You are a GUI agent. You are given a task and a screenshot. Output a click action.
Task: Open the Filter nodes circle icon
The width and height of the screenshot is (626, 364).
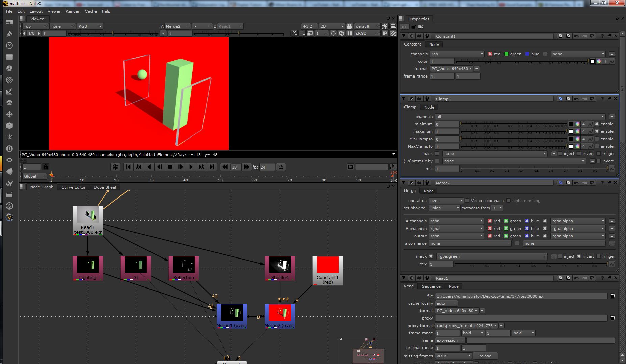click(9, 80)
